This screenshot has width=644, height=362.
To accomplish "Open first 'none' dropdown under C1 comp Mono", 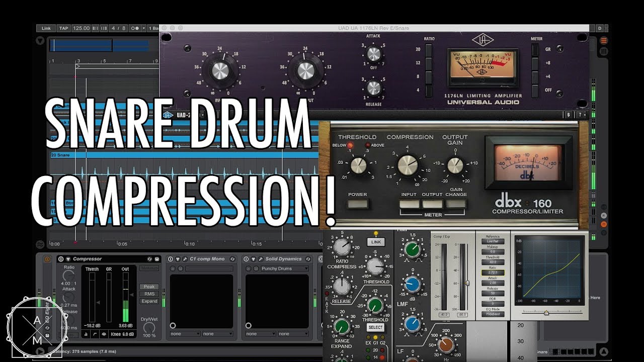I will [185, 334].
